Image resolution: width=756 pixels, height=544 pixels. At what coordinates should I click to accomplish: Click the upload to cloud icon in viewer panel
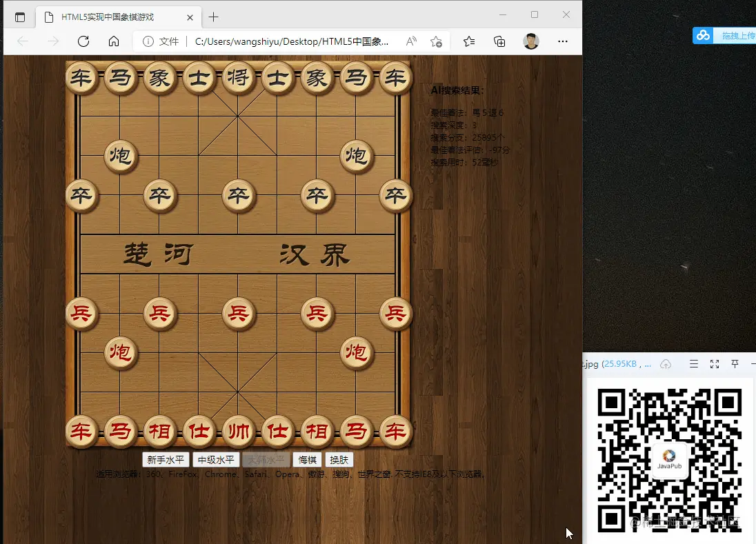pos(666,364)
